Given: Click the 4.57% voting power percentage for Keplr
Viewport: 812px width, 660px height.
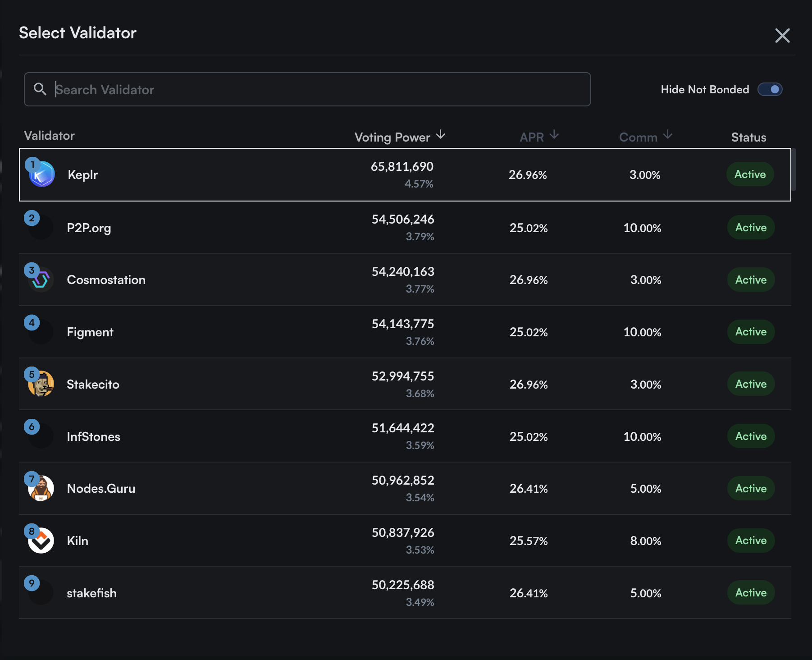Looking at the screenshot, I should pyautogui.click(x=419, y=183).
